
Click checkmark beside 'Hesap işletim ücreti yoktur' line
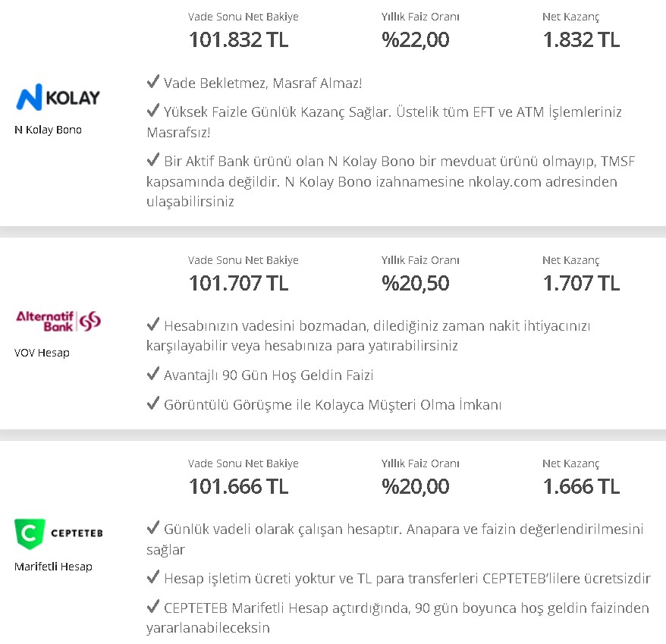coord(153,576)
